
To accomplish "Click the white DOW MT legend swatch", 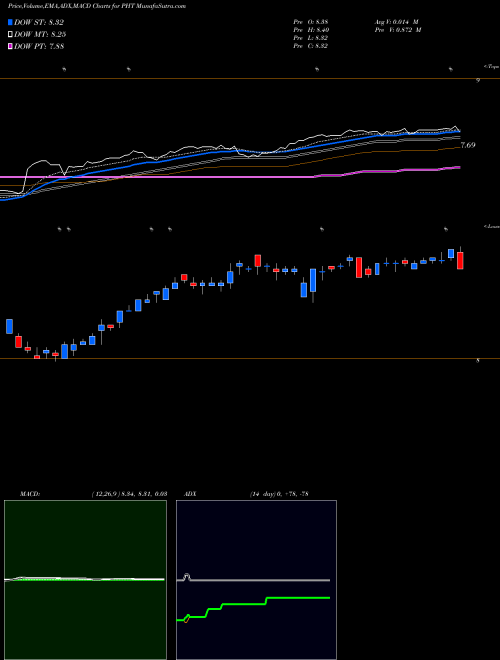I will tap(10, 35).
